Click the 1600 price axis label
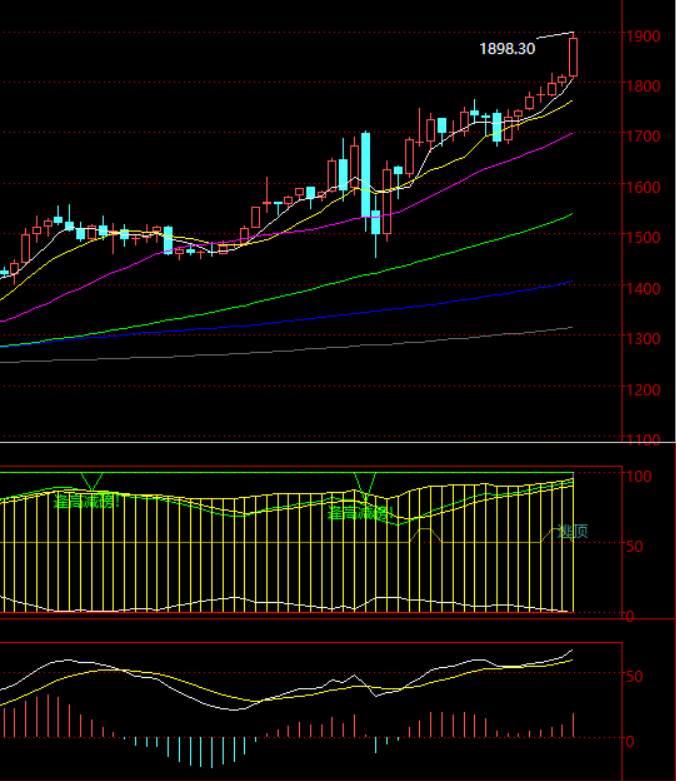Screen dimensions: 676x781 [x=644, y=187]
